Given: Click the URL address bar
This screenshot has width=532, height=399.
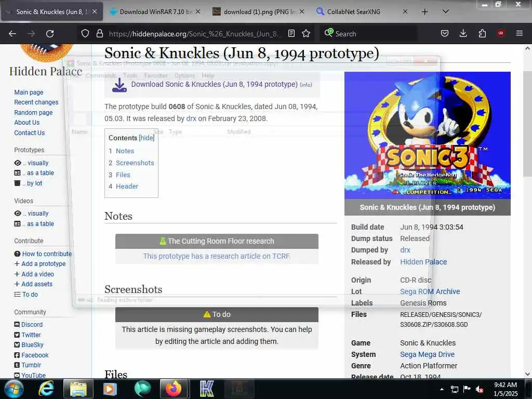Looking at the screenshot, I should click(x=193, y=34).
